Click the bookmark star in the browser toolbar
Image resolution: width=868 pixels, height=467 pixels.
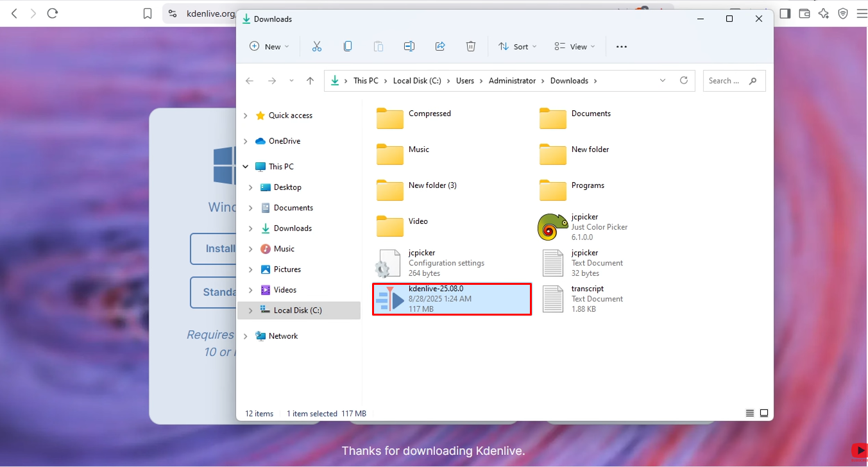[x=147, y=13]
